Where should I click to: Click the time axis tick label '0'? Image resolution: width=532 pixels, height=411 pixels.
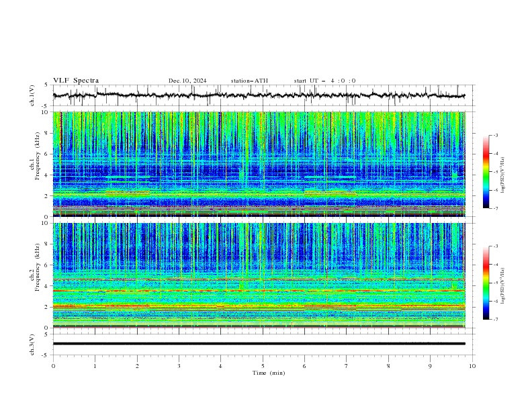tap(53, 366)
